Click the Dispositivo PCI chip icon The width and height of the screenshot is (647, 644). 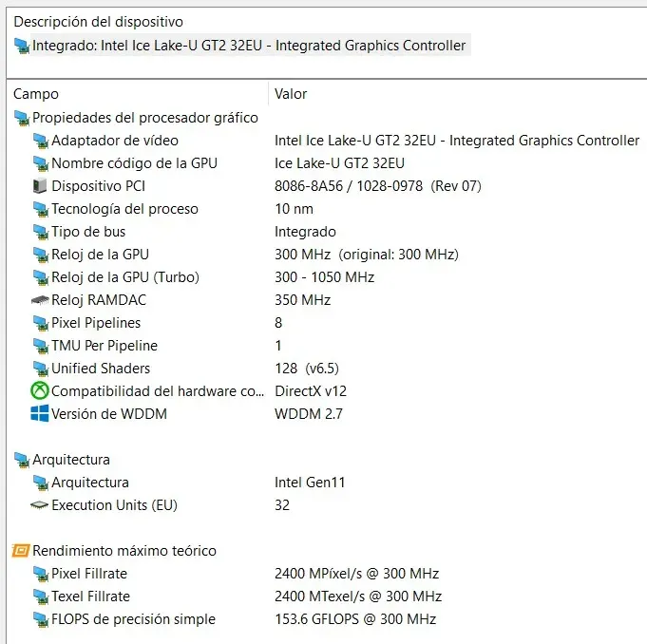click(40, 186)
